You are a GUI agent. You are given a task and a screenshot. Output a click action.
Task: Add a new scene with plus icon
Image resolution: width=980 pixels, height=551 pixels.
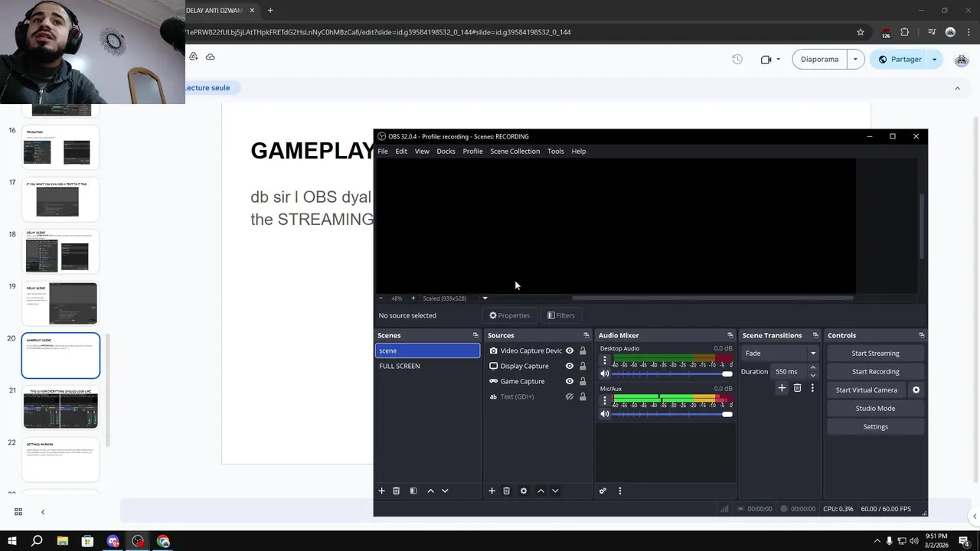381,491
